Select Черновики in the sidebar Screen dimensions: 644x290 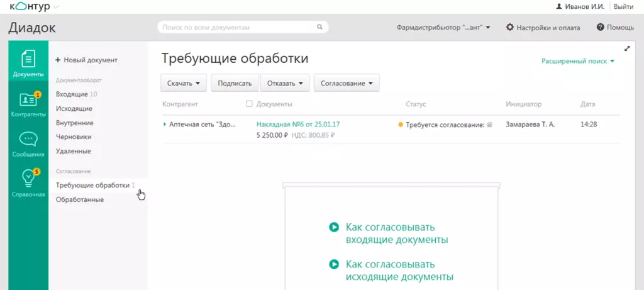(x=74, y=137)
